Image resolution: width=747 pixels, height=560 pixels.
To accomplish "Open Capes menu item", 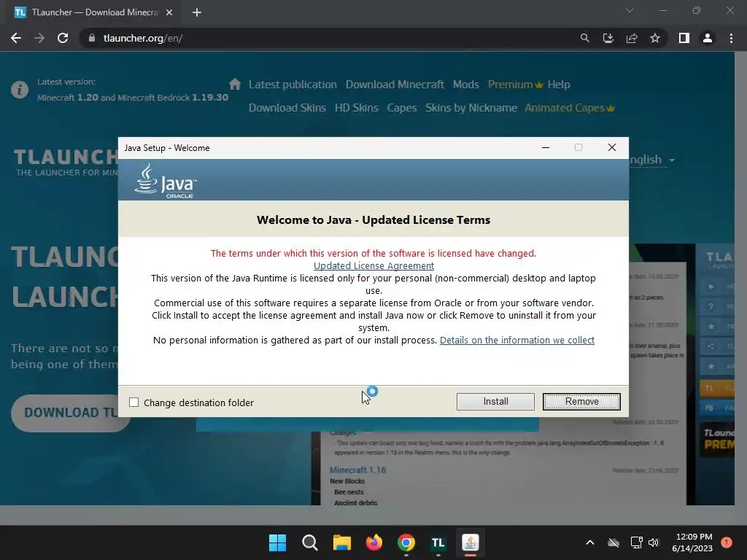I will tap(402, 108).
